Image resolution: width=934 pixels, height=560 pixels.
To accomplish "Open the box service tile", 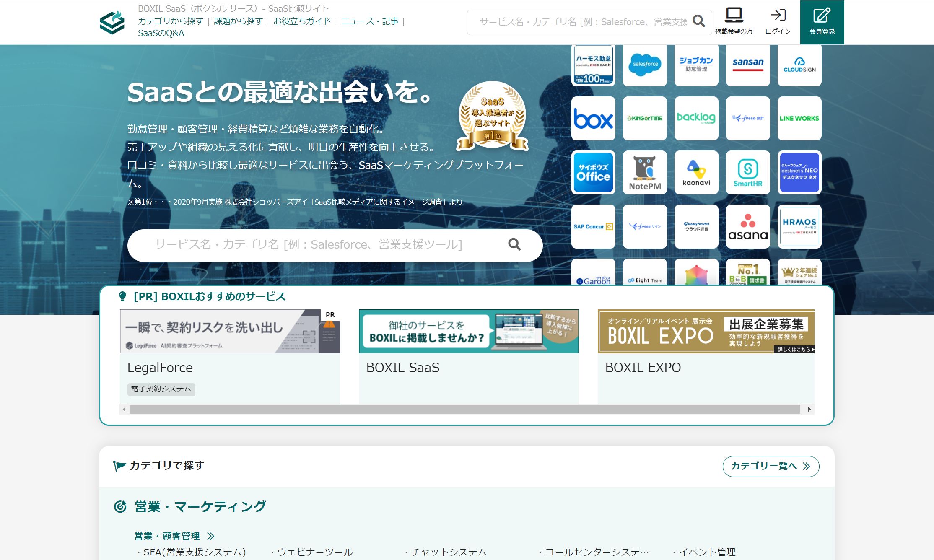I will tap(593, 118).
